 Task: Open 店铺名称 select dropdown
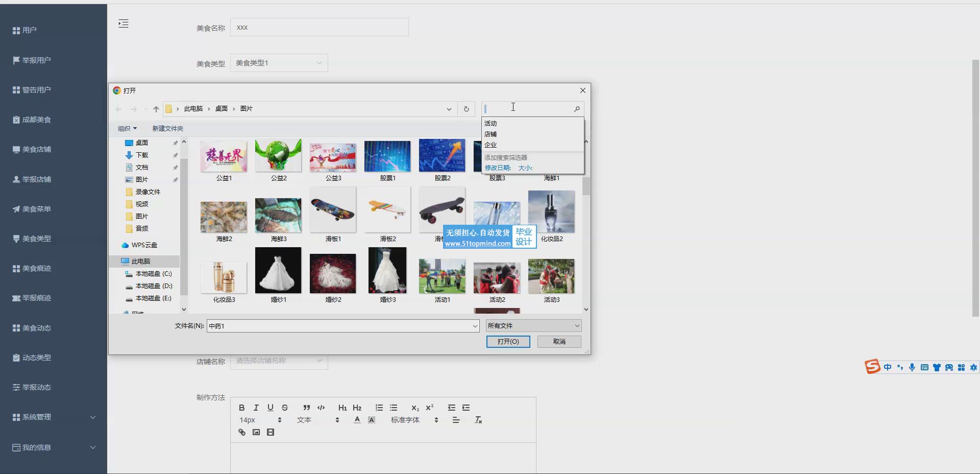point(279,361)
